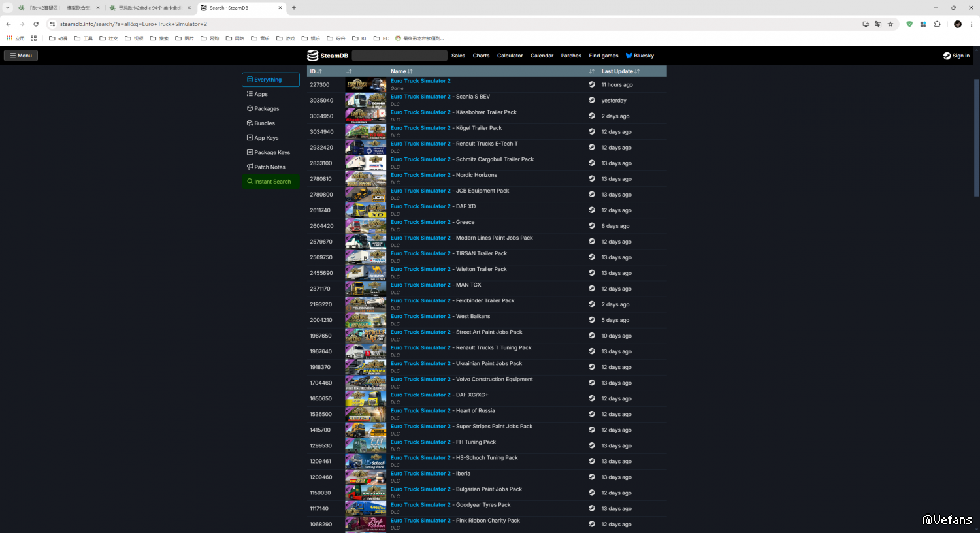Reload the page with the refresh icon
The image size is (980, 533).
point(36,24)
